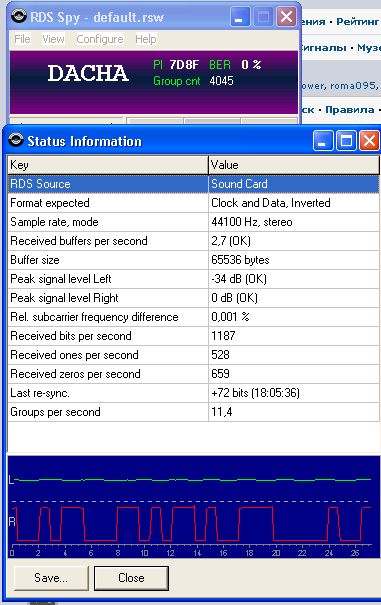Minimize the RDS Spy window

[x=240, y=17]
